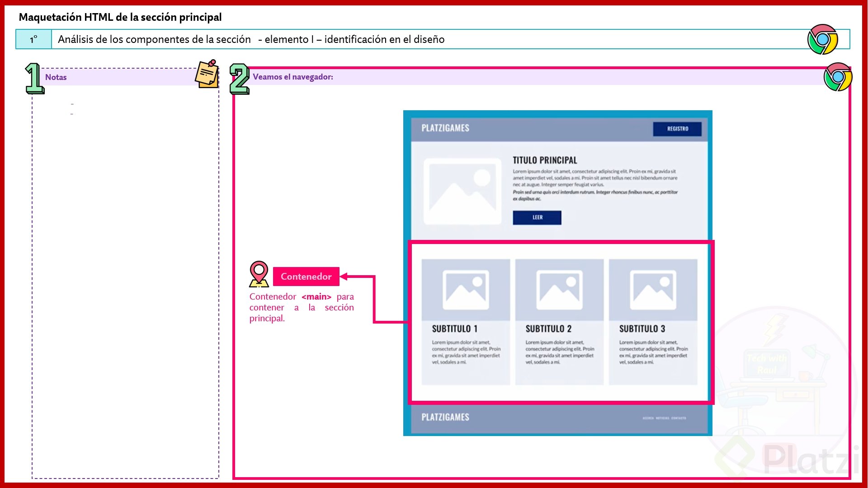This screenshot has width=868, height=488.
Task: Click the sticky note icon in Notas
Action: coord(207,74)
